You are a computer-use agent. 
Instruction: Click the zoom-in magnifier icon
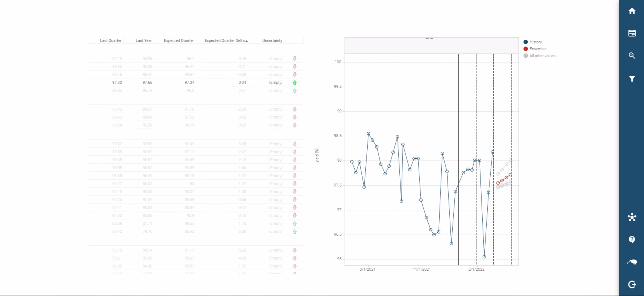point(632,55)
